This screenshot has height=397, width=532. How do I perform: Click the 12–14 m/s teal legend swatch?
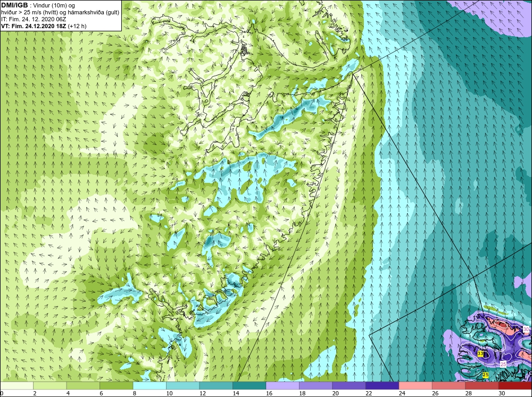(x=216, y=386)
